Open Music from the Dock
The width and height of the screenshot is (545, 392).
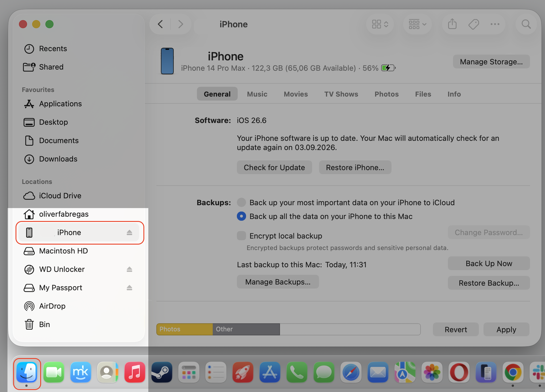tap(135, 372)
